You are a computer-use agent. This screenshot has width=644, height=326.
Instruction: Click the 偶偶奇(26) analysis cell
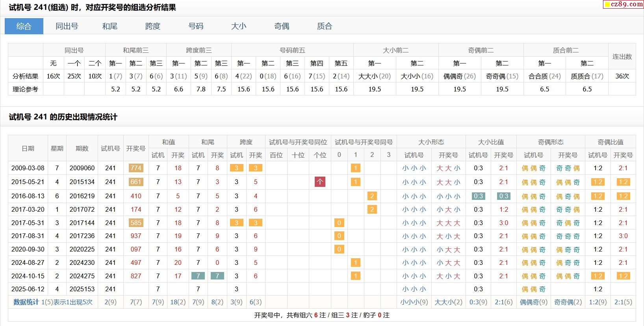click(x=460, y=76)
